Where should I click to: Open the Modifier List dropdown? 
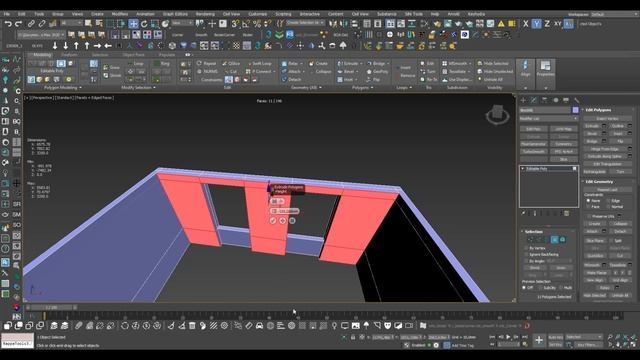(x=549, y=118)
